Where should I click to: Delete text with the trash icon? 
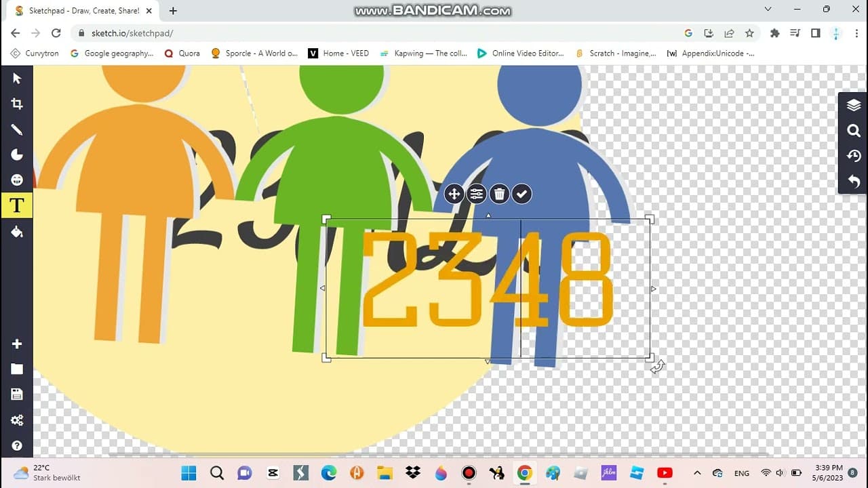(499, 195)
